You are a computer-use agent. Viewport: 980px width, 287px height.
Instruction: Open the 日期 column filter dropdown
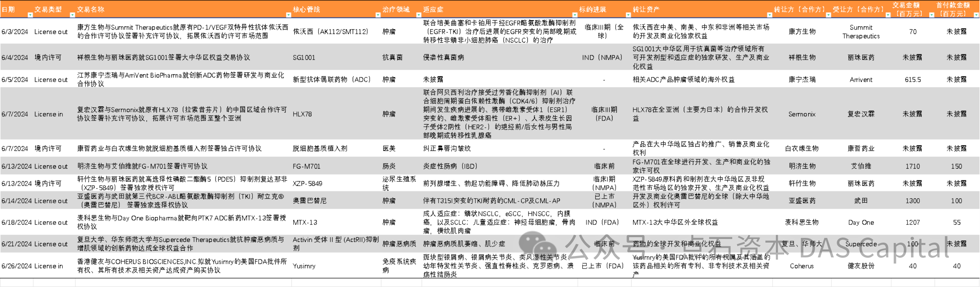point(30,15)
